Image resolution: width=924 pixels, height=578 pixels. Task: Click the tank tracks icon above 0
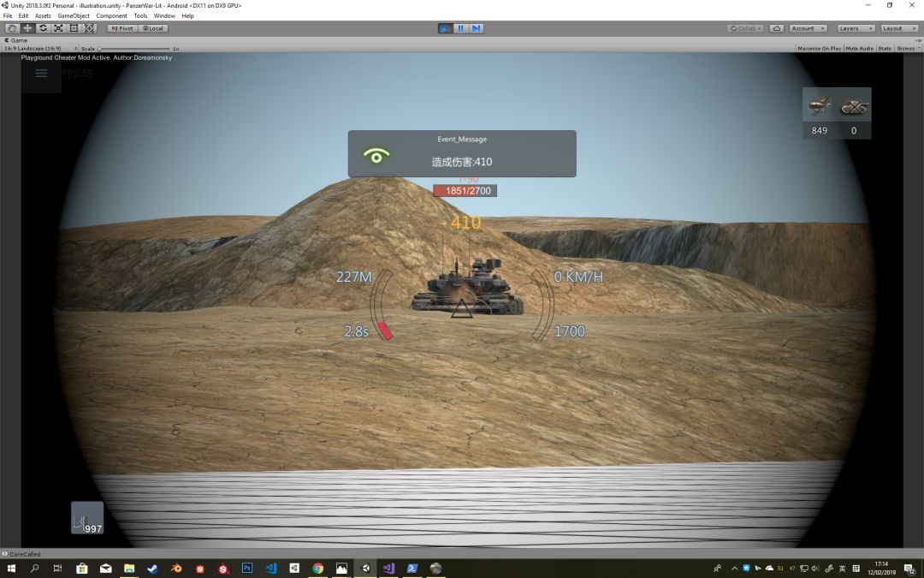tap(854, 107)
